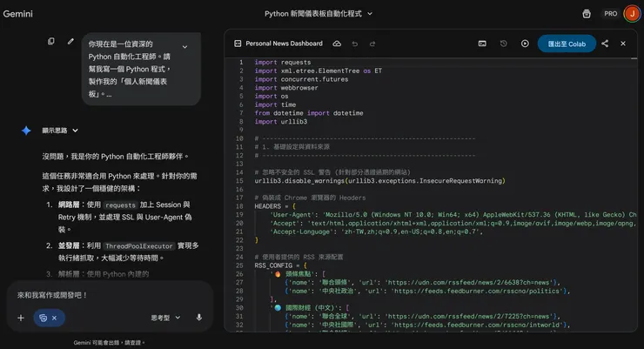Click the Gemini disclaimer footer text
This screenshot has width=644, height=349.
pyautogui.click(x=109, y=342)
